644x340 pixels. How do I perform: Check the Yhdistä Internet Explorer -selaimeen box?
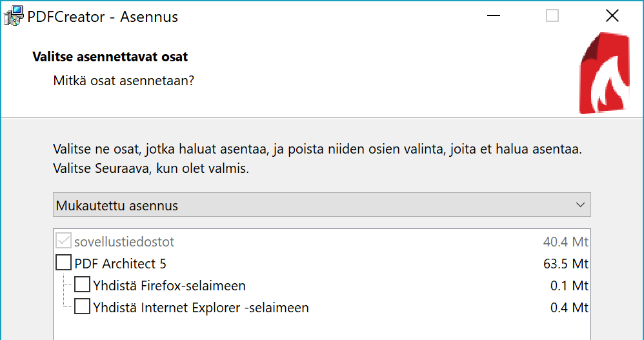pyautogui.click(x=82, y=307)
